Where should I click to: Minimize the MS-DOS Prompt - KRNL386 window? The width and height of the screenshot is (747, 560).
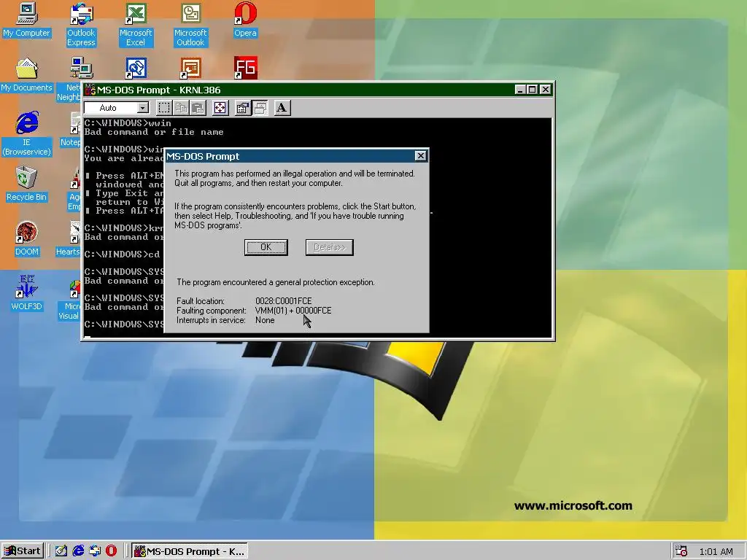pos(520,90)
